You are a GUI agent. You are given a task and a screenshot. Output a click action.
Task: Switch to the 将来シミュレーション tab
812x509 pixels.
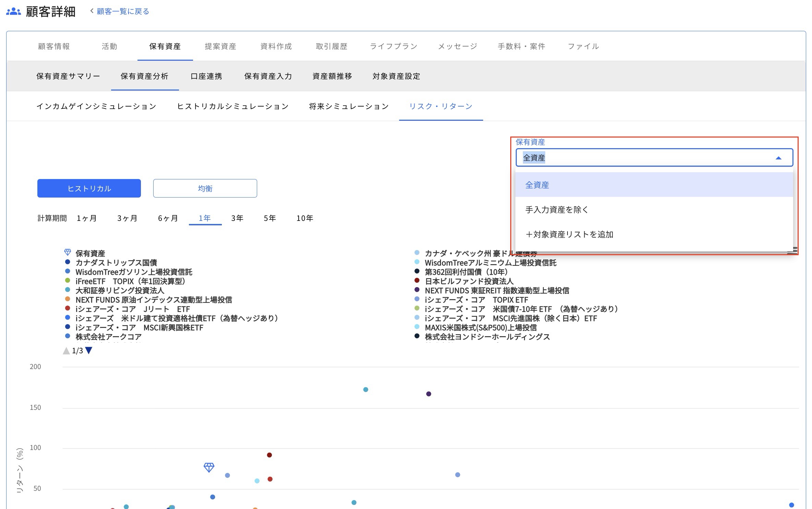click(349, 106)
